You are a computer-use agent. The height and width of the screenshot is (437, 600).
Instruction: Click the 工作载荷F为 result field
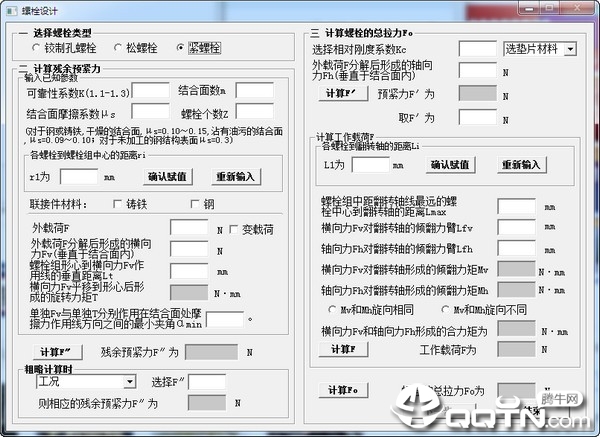[517, 349]
